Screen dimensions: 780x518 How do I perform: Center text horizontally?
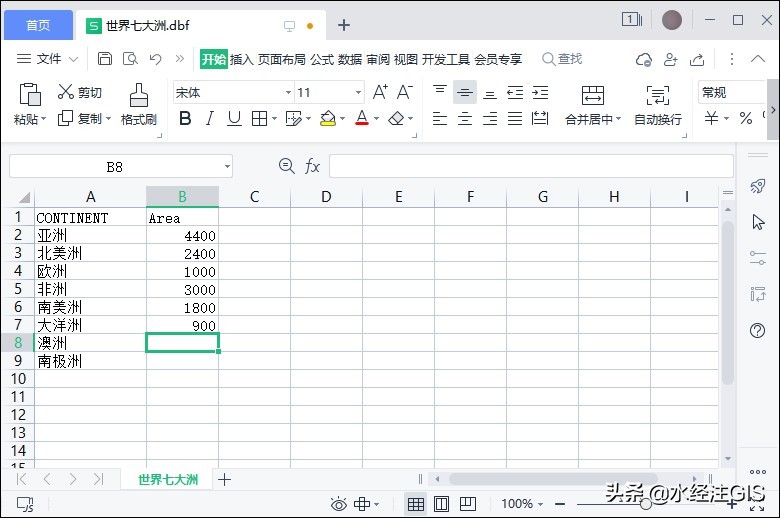465,118
